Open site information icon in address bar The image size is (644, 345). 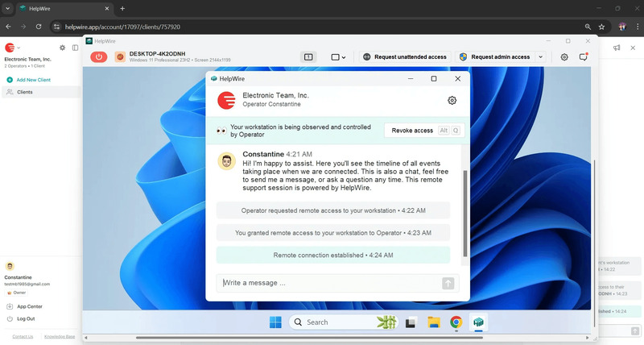pos(57,27)
